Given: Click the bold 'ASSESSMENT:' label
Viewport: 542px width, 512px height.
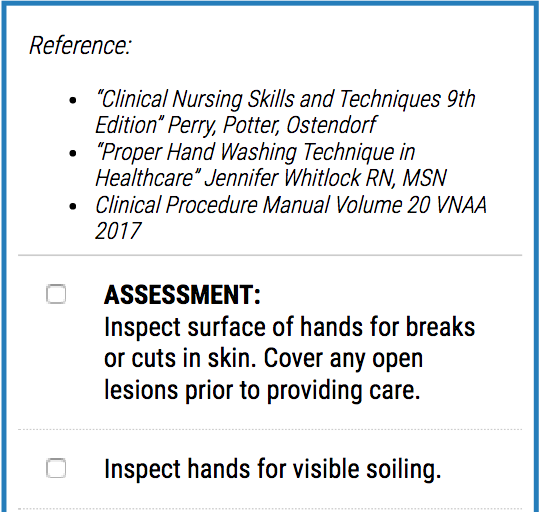Looking at the screenshot, I should point(182,295).
